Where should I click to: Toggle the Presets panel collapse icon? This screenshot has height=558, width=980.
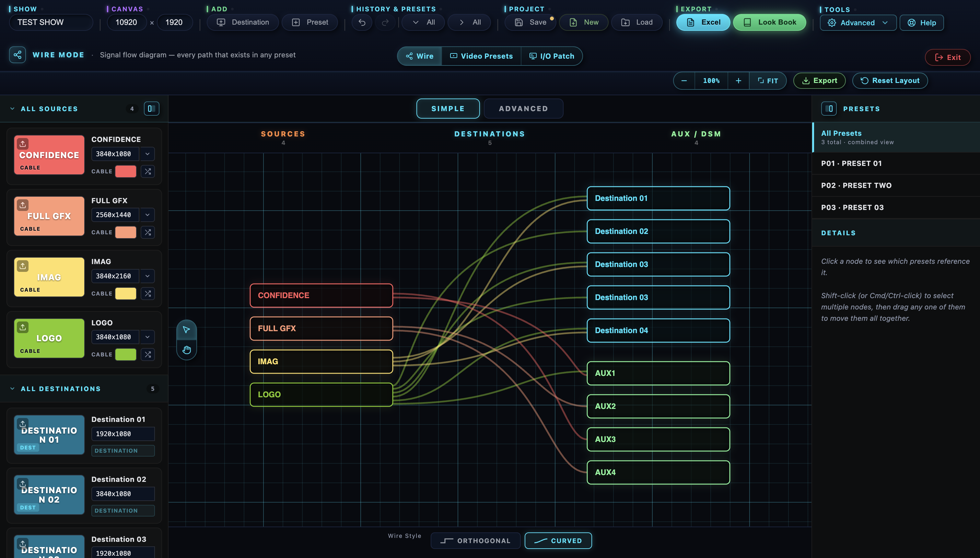829,109
